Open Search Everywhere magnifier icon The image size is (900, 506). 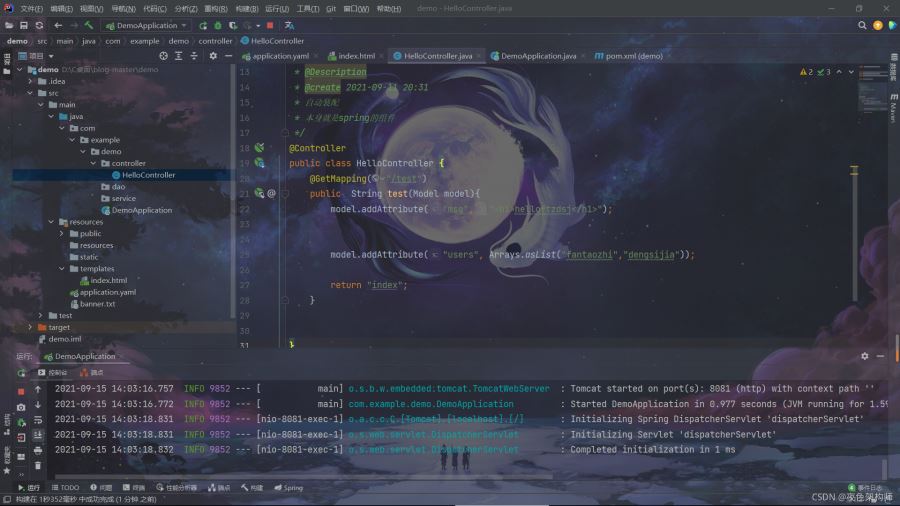tap(862, 25)
